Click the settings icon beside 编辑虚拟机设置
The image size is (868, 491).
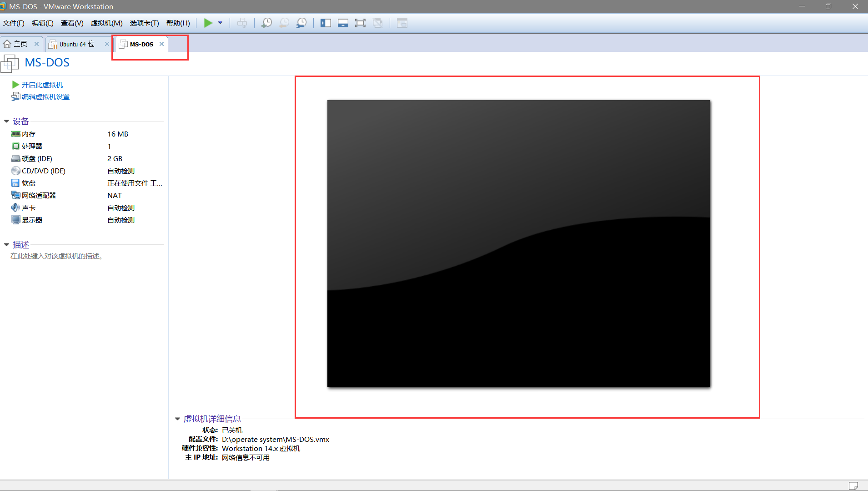point(16,96)
